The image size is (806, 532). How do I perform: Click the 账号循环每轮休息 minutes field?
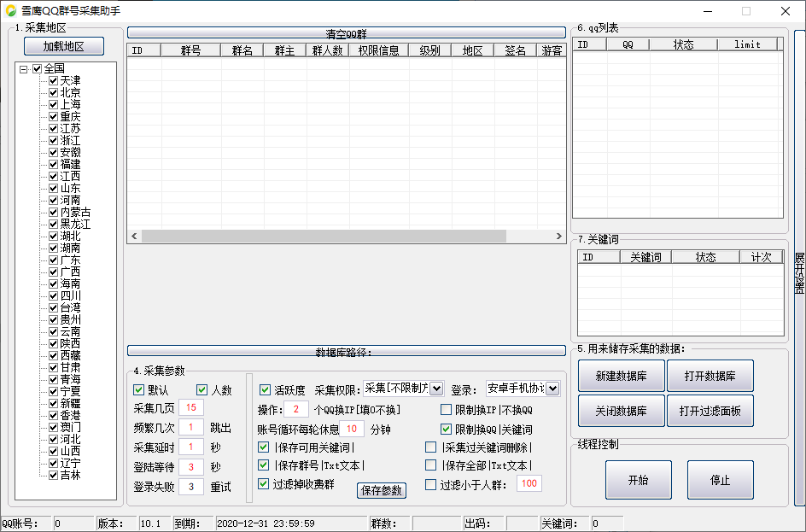(352, 429)
